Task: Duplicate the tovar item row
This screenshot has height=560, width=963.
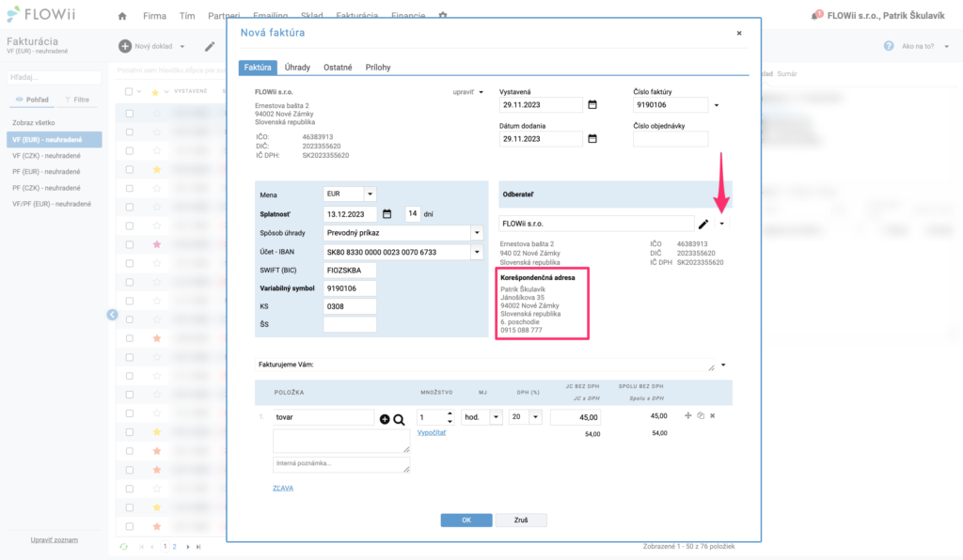Action: tap(701, 416)
